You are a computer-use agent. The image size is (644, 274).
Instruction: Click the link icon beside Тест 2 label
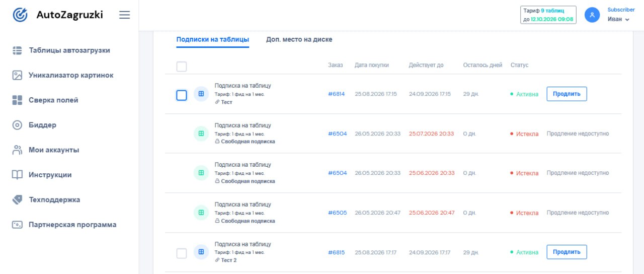(217, 260)
